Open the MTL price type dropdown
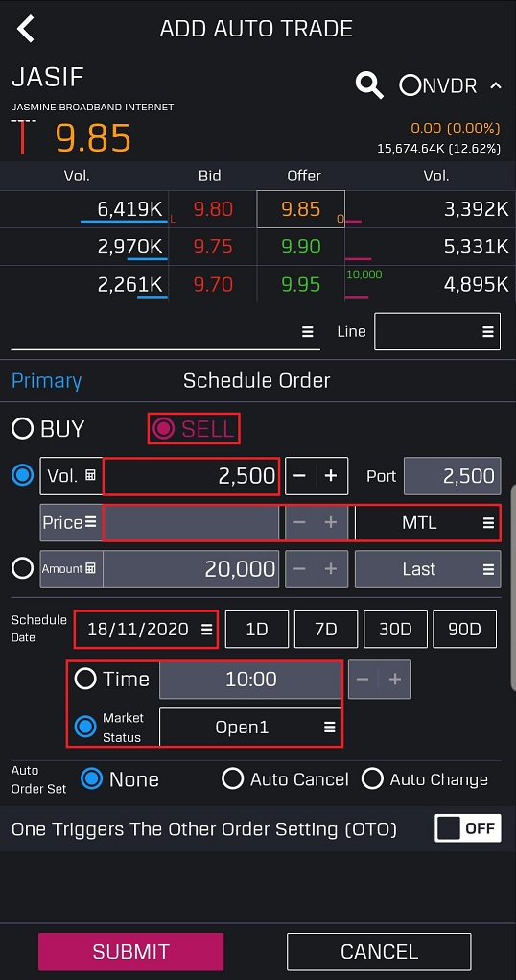This screenshot has width=516, height=980. point(428,522)
